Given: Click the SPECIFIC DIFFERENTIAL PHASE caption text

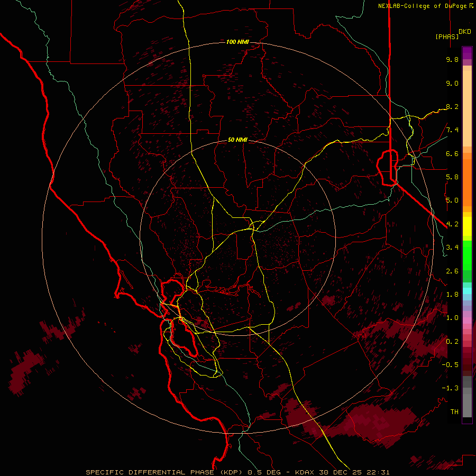Looking at the screenshot, I should (x=150, y=472).
